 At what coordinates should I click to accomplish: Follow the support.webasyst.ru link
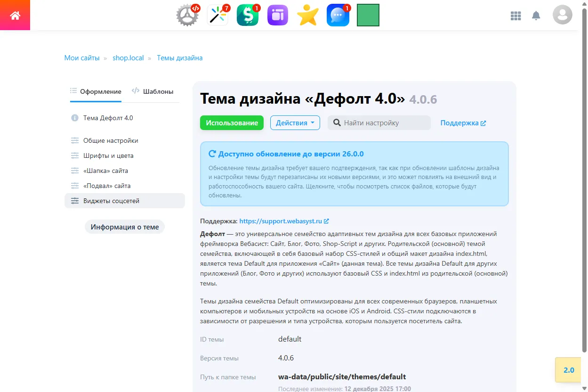282,220
